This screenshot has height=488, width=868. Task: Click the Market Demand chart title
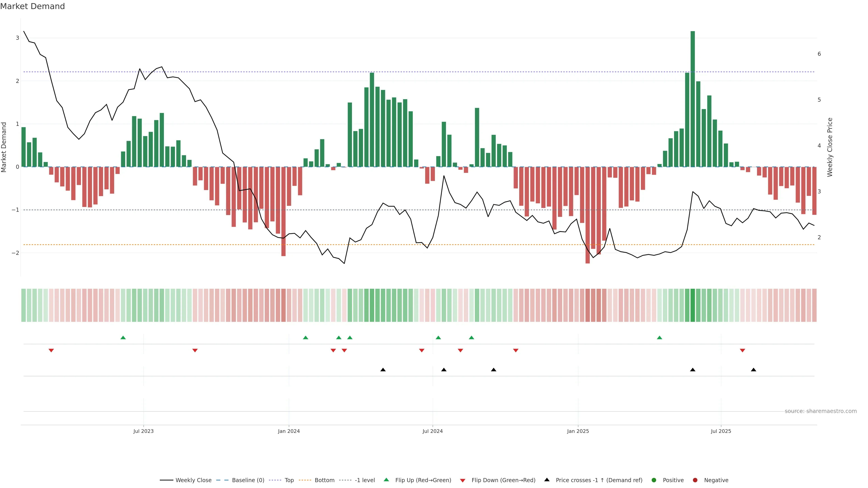(x=33, y=6)
